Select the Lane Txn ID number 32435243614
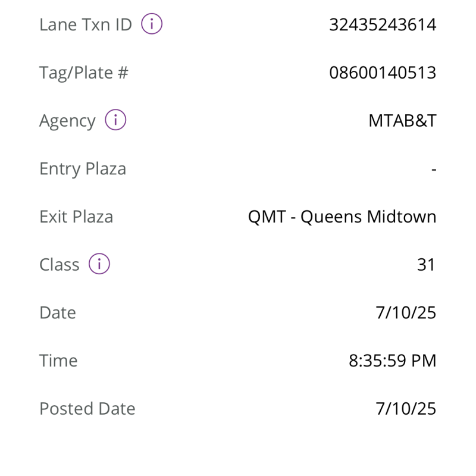476x476 pixels. pos(383,25)
